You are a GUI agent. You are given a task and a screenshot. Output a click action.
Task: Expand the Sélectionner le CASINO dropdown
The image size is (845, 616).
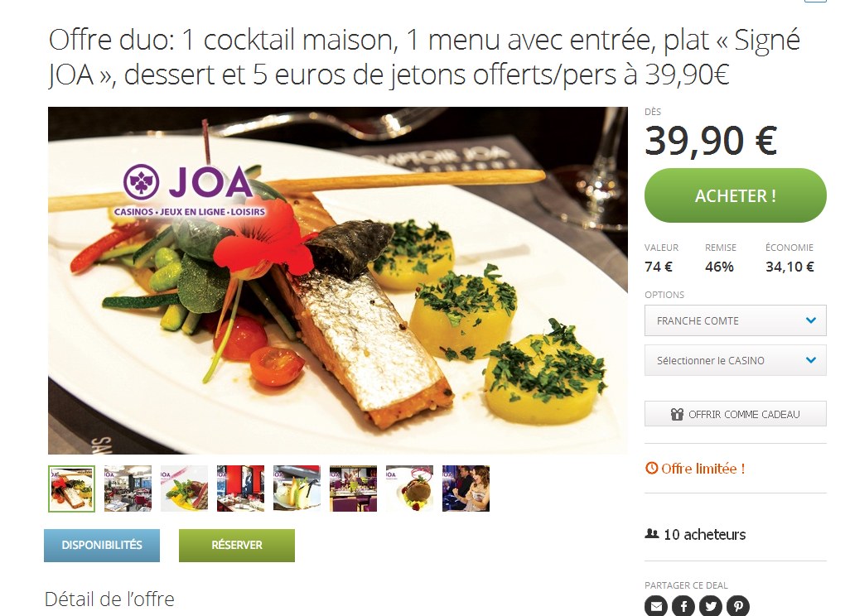(x=735, y=360)
